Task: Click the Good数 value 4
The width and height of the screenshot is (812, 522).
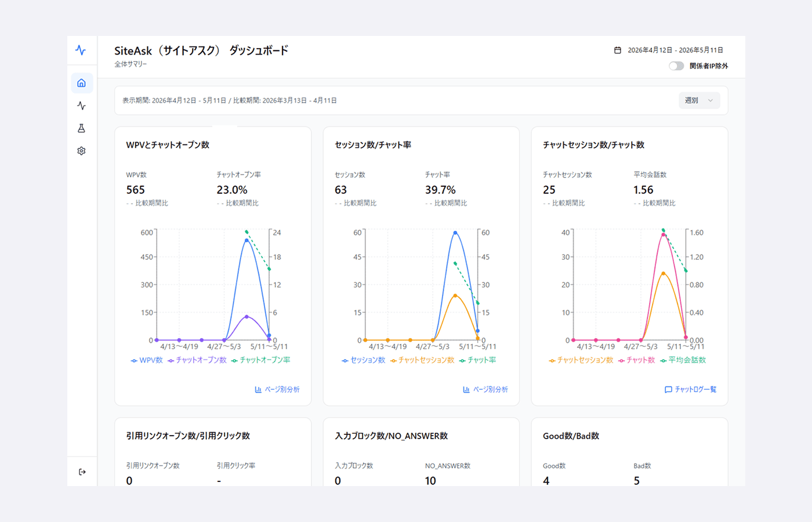Action: tap(546, 480)
